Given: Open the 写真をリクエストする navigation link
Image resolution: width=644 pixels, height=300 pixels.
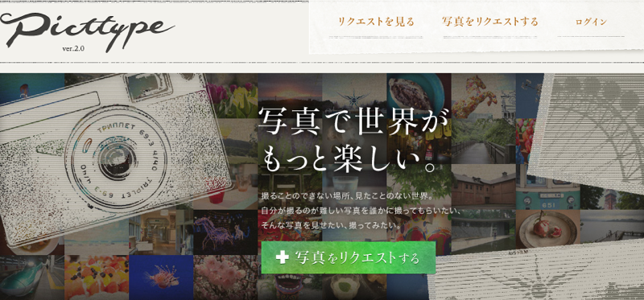Looking at the screenshot, I should [x=490, y=23].
